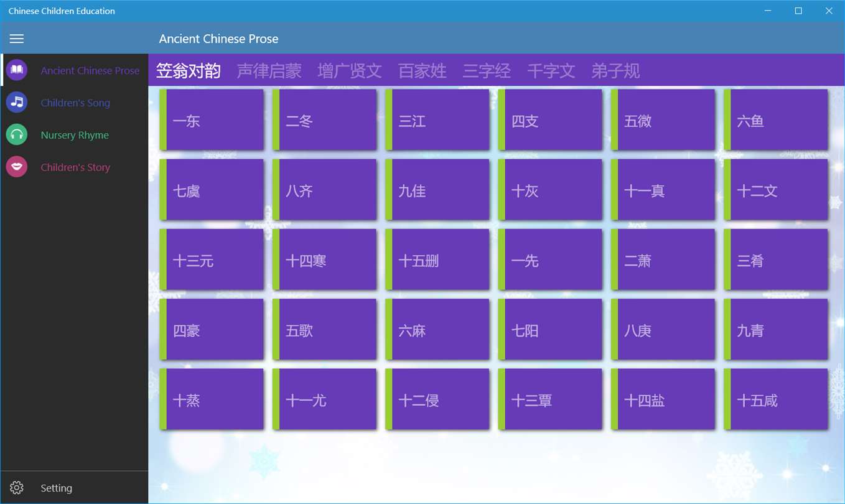
Task: Open the Ancient Chinese Prose sidebar label
Action: [x=90, y=71]
